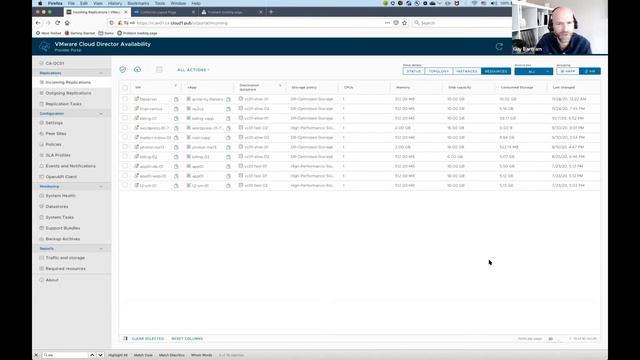Open the ALL ACTIONS dropdown
The image size is (640, 360).
pyautogui.click(x=193, y=70)
